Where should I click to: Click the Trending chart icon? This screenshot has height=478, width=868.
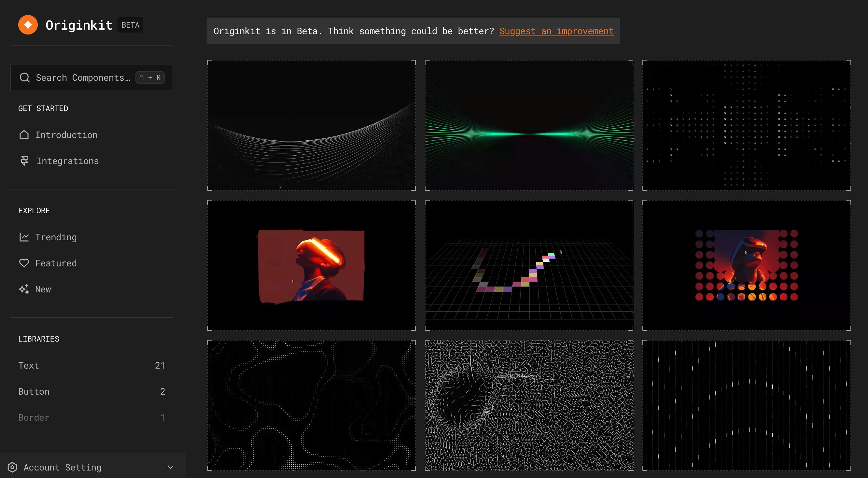point(24,237)
